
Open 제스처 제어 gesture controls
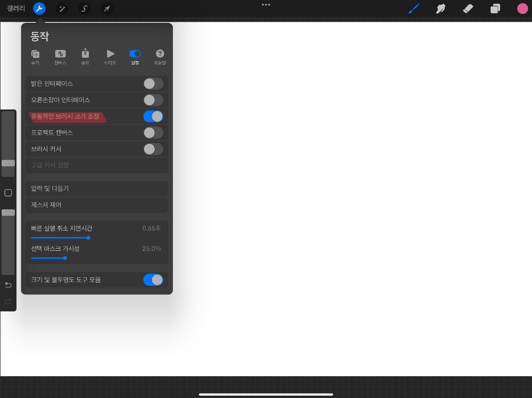click(97, 205)
